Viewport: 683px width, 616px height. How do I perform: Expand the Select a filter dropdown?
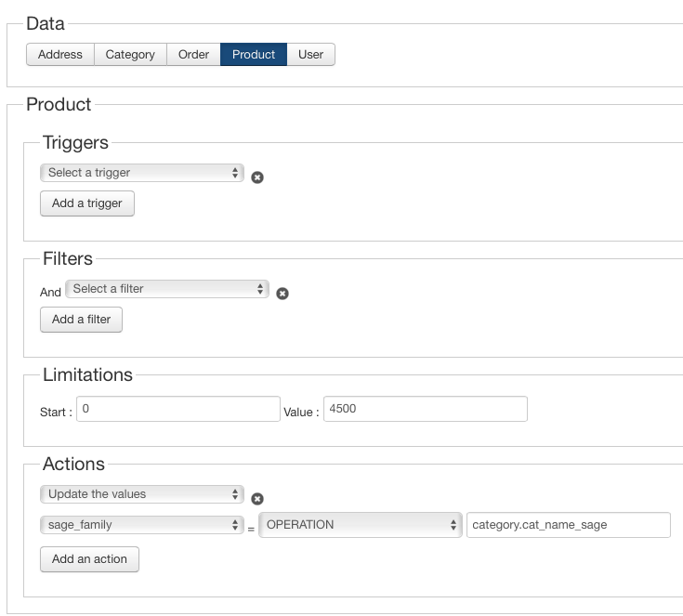pos(167,289)
